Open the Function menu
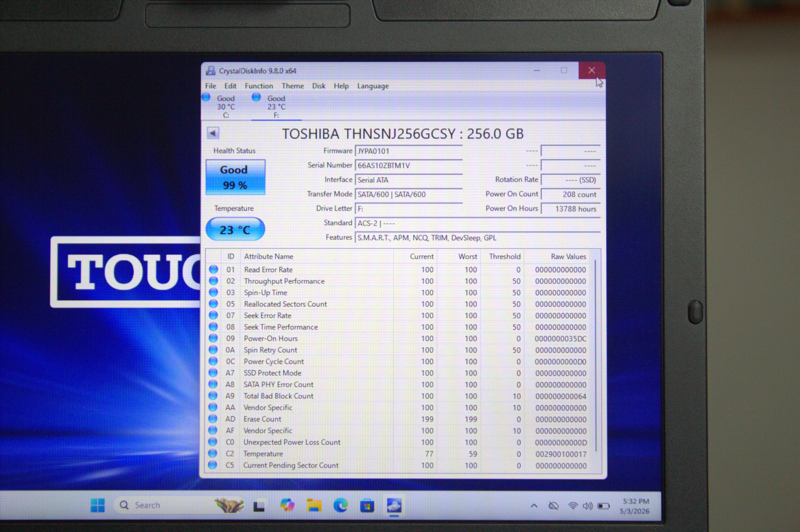 (x=258, y=86)
